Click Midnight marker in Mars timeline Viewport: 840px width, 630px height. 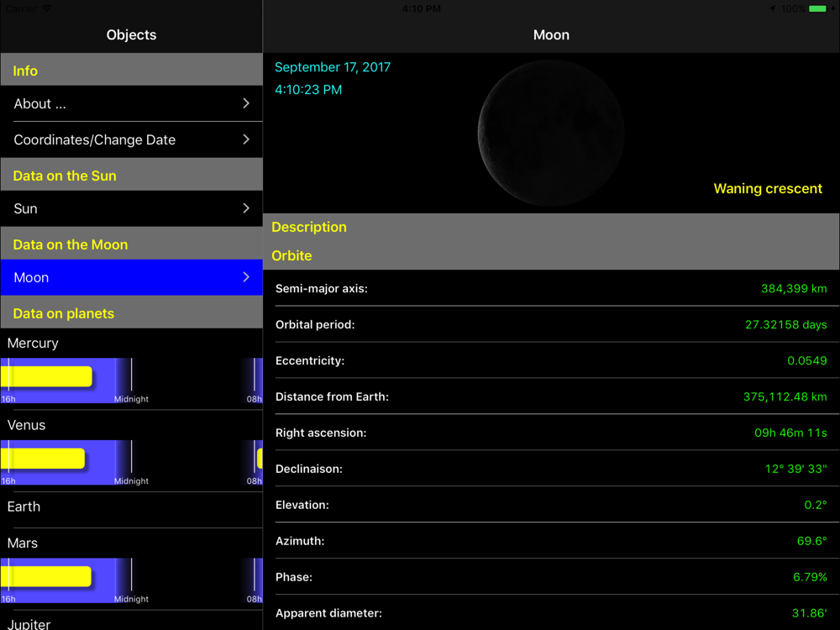(x=131, y=599)
